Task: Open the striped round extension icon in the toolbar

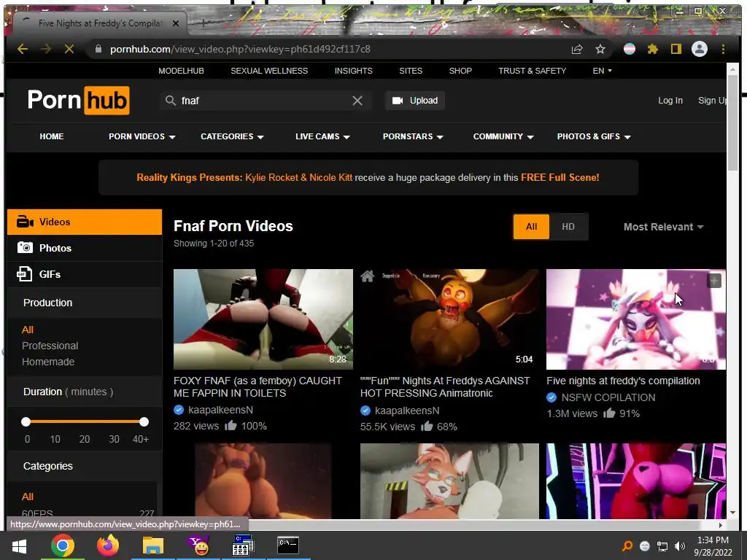Action: click(630, 49)
